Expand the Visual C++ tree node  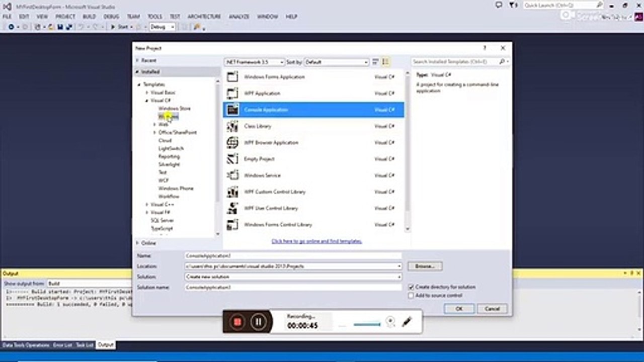pyautogui.click(x=147, y=205)
